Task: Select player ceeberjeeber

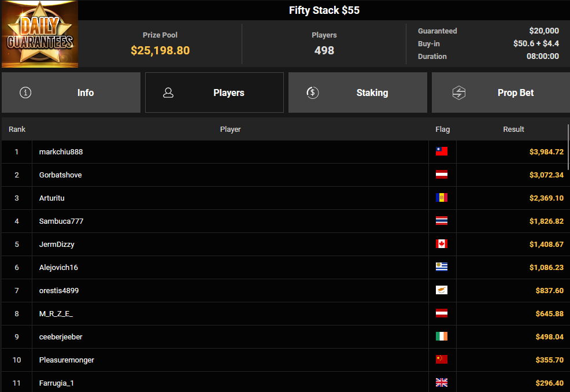Action: pyautogui.click(x=61, y=337)
